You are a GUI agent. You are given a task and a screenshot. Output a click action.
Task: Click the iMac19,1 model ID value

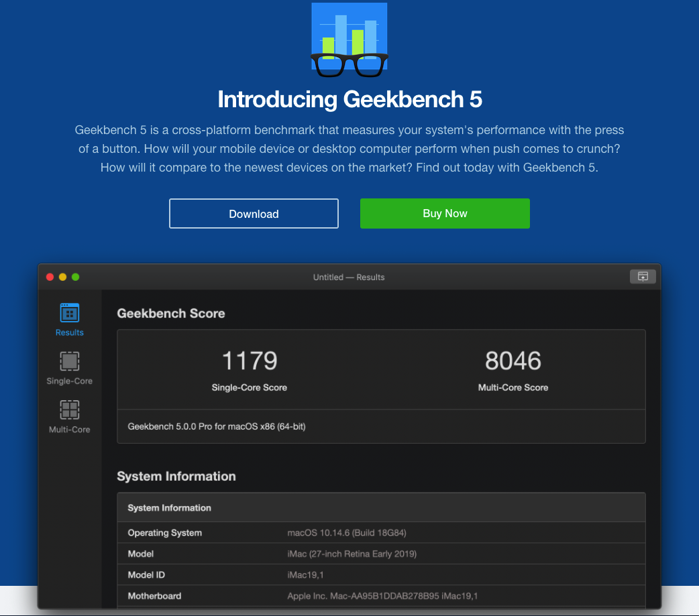[305, 575]
